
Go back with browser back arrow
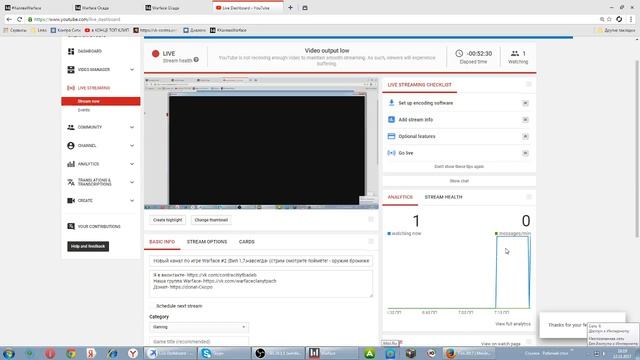point(9,19)
